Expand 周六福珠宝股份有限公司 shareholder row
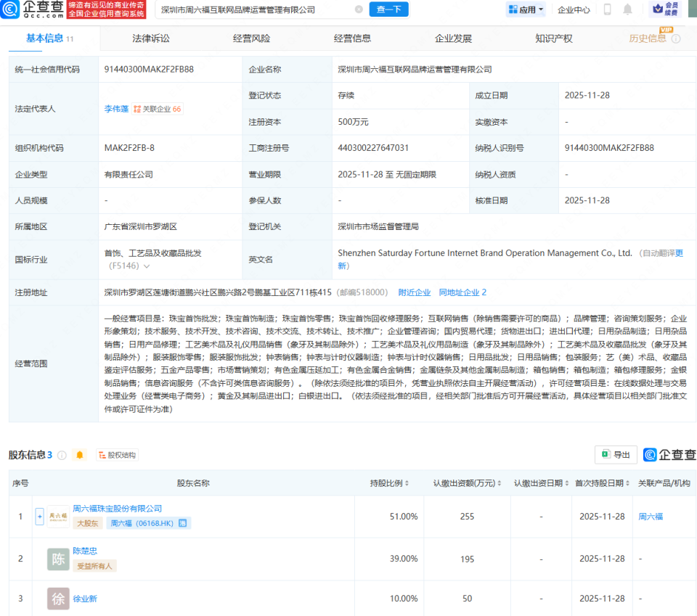Viewport: 697px width, 616px height. tap(39, 516)
